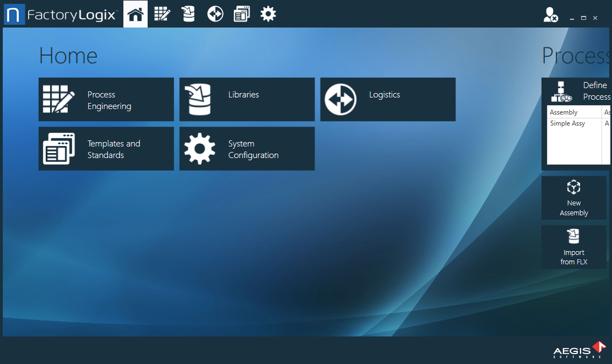Open Process Engineering from the top toolbar icon
Viewport: 612px width, 364px height.
click(x=161, y=14)
